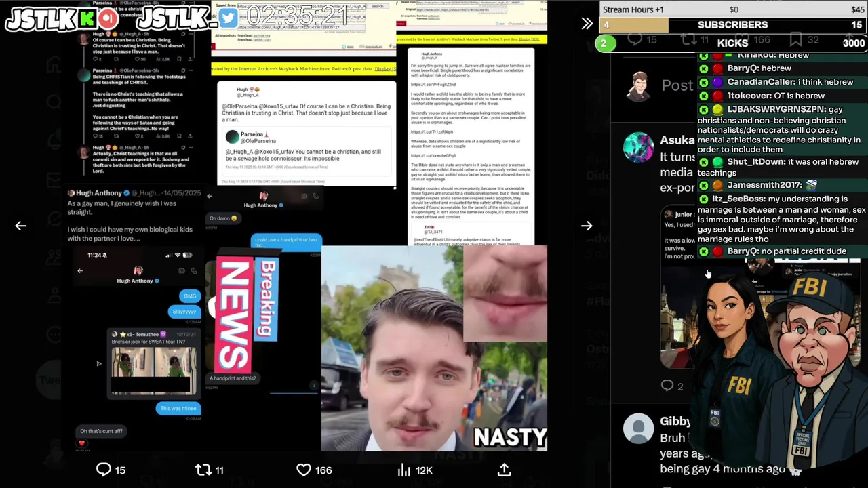The width and height of the screenshot is (868, 488).
Task: Open the post author's avatar beside "Post"
Action: pos(638,85)
